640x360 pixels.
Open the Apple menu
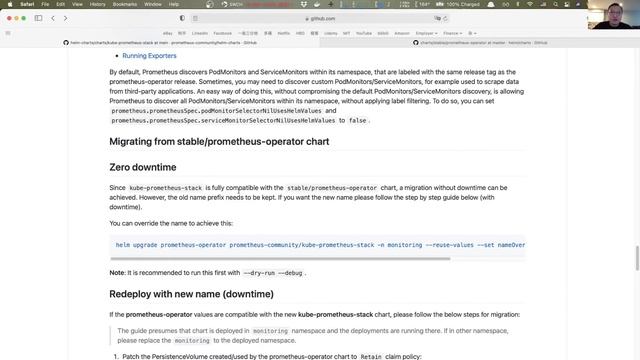click(x=10, y=4)
